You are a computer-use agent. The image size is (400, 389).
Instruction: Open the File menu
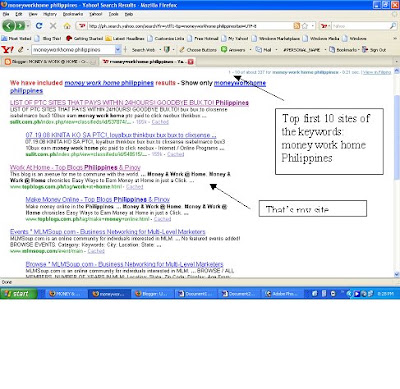tap(6, 14)
